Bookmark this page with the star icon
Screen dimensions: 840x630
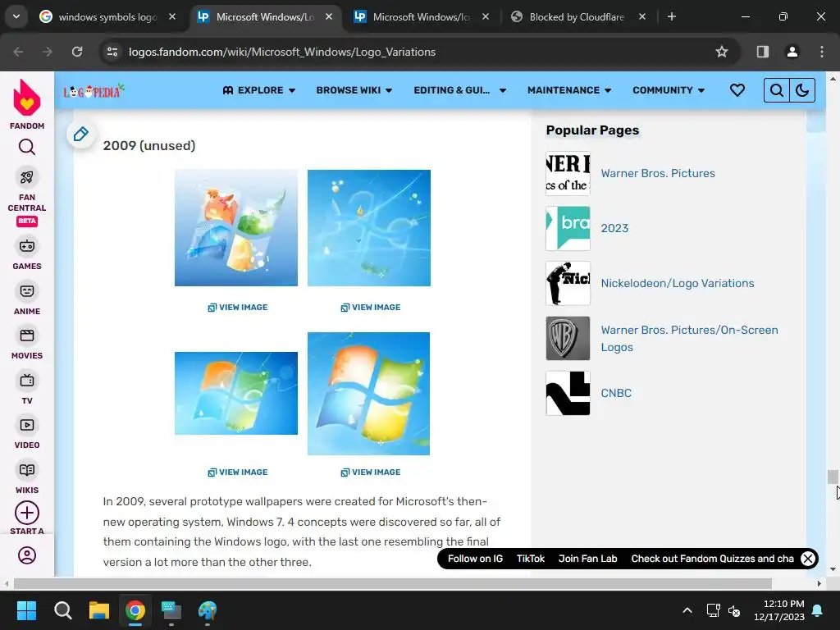tap(722, 52)
